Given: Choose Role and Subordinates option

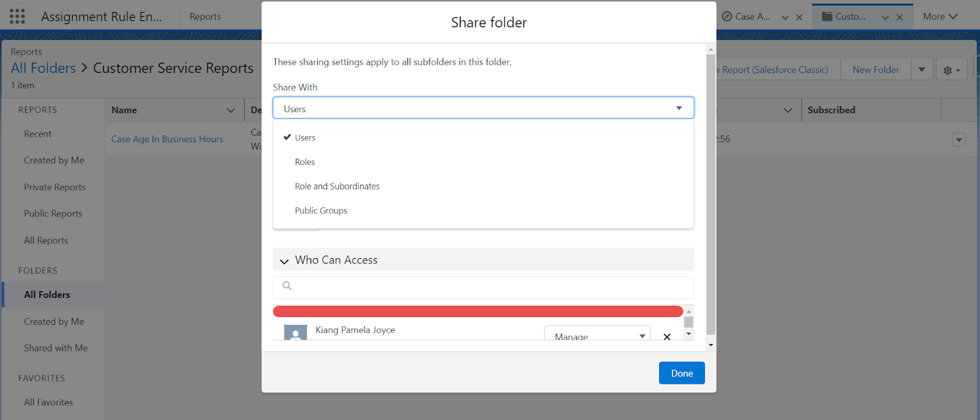Looking at the screenshot, I should coord(483,186).
